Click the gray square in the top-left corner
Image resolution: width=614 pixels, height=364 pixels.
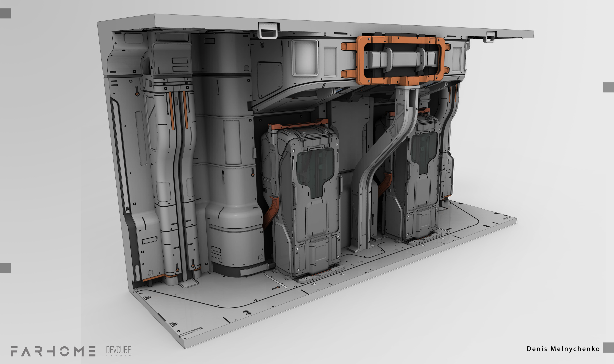5,13
